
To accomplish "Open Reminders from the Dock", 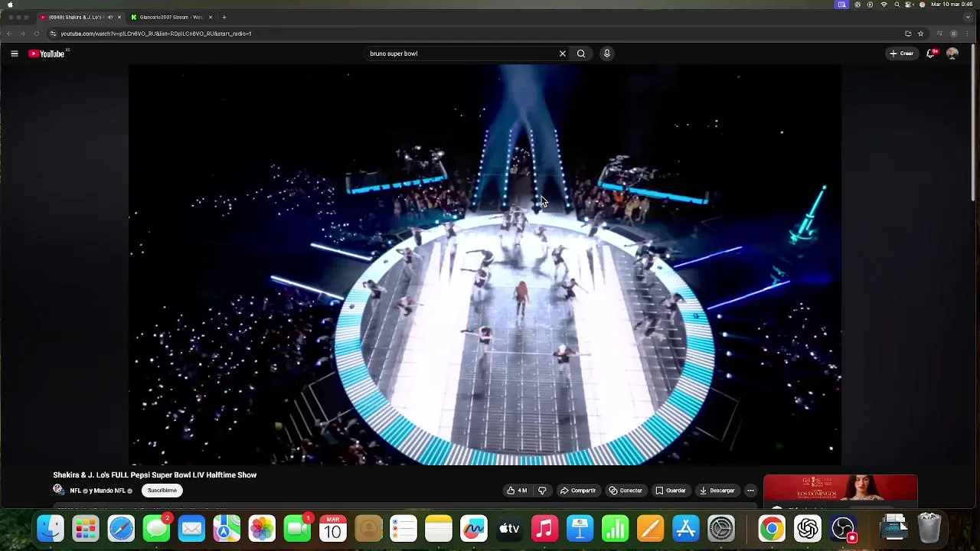I will [x=403, y=529].
